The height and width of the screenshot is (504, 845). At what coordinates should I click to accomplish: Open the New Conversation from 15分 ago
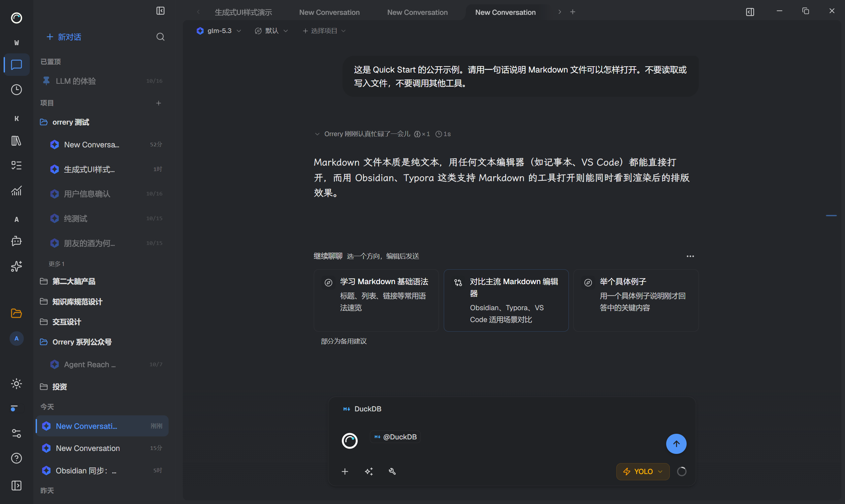click(102, 448)
